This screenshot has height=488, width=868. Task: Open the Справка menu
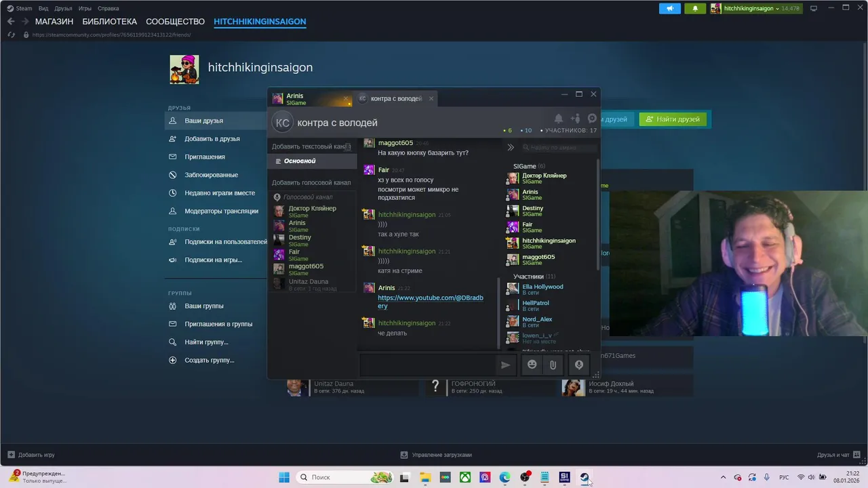[x=108, y=9]
